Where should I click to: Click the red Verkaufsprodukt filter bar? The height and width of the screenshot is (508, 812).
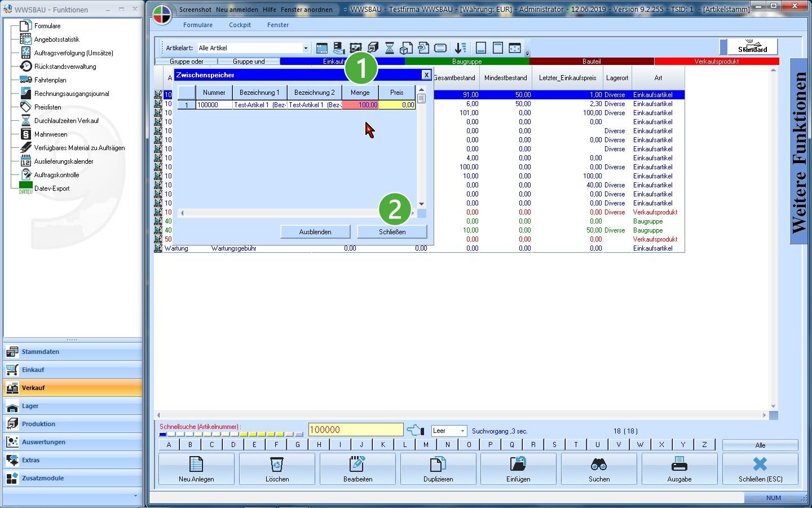717,62
